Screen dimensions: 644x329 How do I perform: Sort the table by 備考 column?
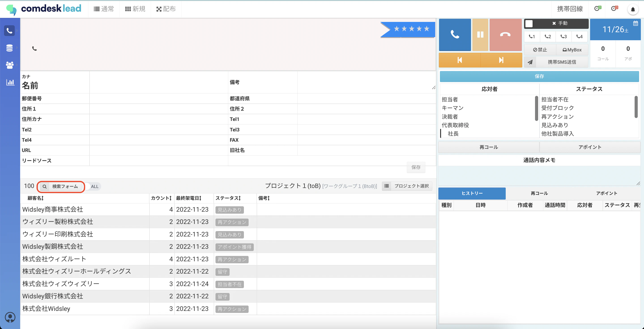pyautogui.click(x=264, y=198)
